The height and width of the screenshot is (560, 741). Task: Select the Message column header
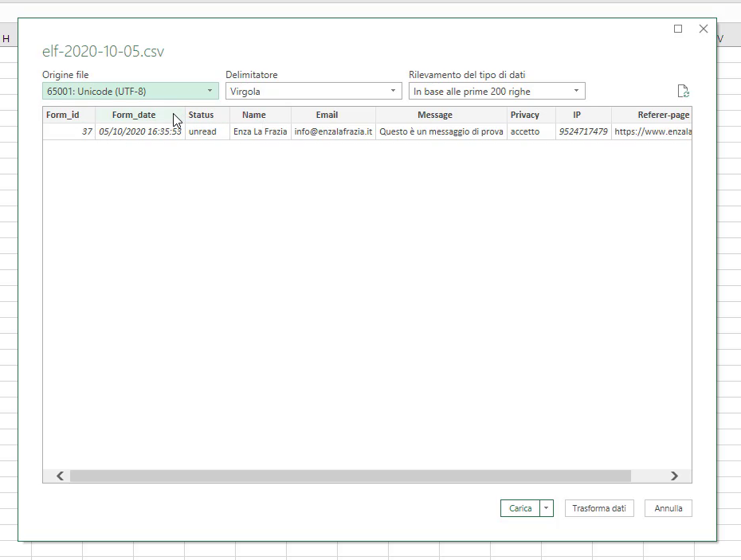(435, 115)
